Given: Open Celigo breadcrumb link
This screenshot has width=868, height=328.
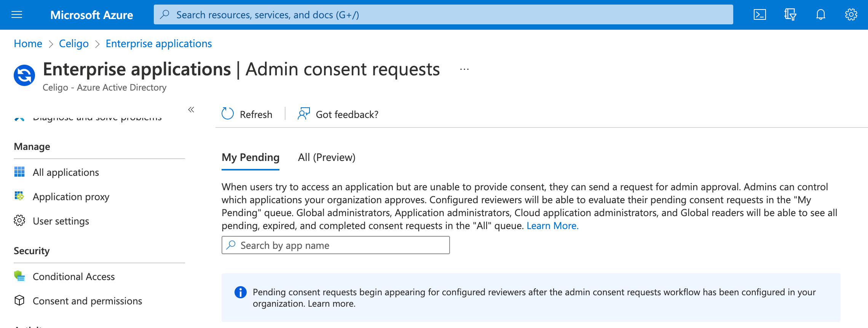Looking at the screenshot, I should click(x=74, y=43).
